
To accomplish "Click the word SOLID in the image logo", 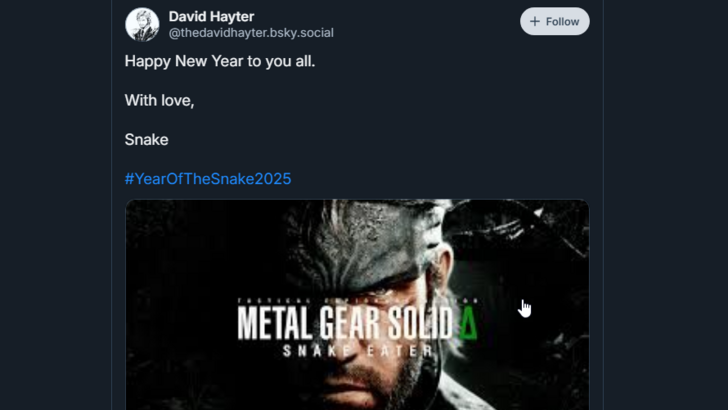I will [420, 324].
